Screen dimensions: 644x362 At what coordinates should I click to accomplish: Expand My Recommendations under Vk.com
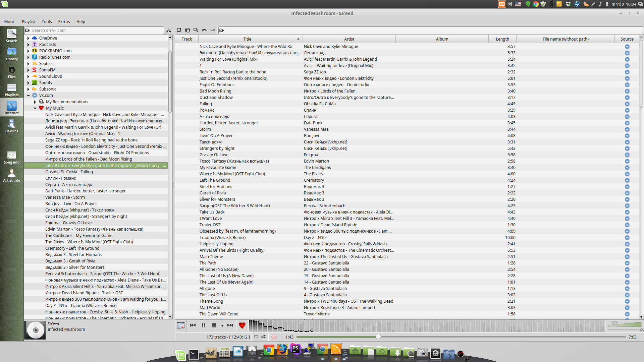(35, 102)
